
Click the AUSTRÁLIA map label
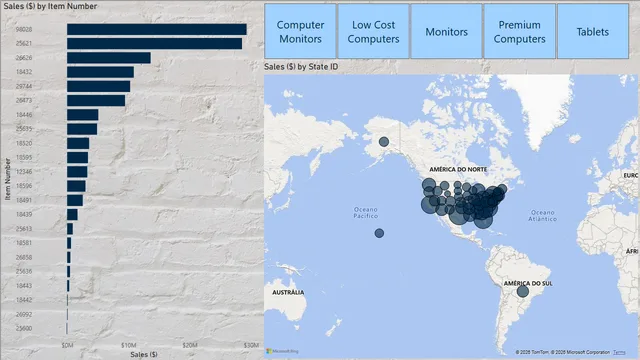(288, 293)
